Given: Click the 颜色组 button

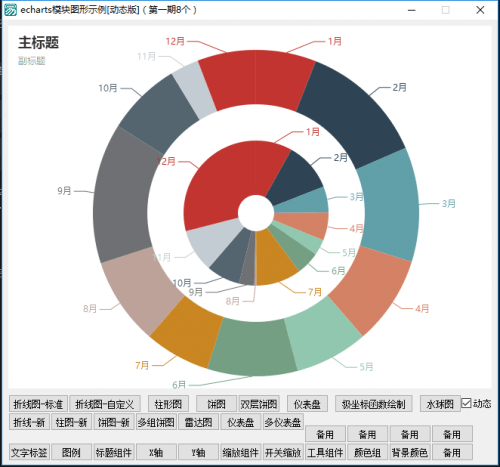Looking at the screenshot, I should (x=368, y=452).
